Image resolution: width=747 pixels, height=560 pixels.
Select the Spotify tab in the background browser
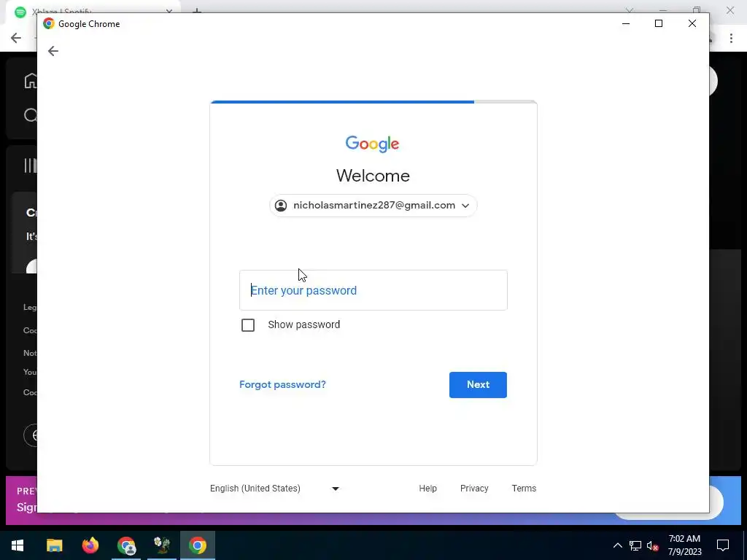tap(93, 10)
